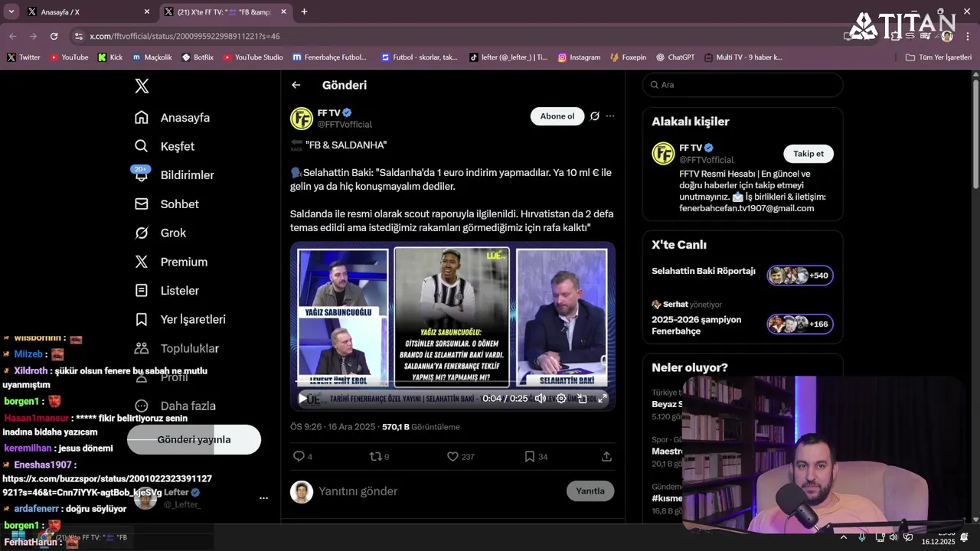Screen dimensions: 980x551
Task: Open the Multi TV bookmark
Action: [743, 57]
